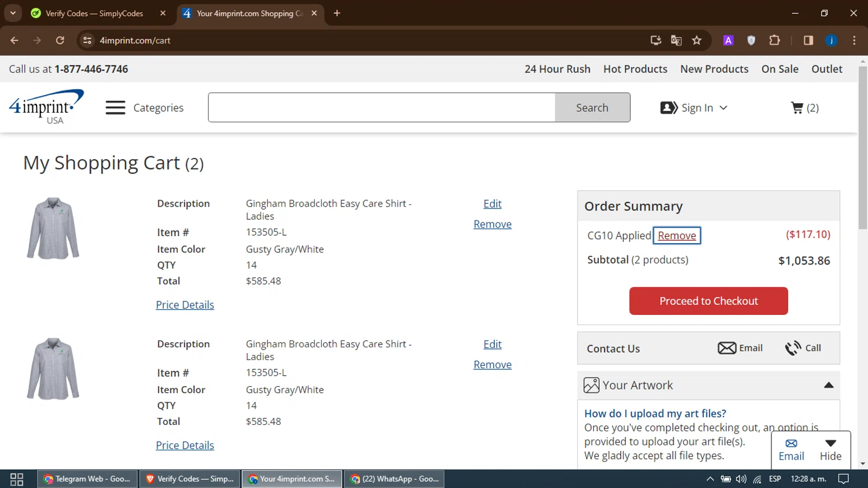This screenshot has width=868, height=488.
Task: Toggle the browser side panel icon
Action: pos(808,41)
